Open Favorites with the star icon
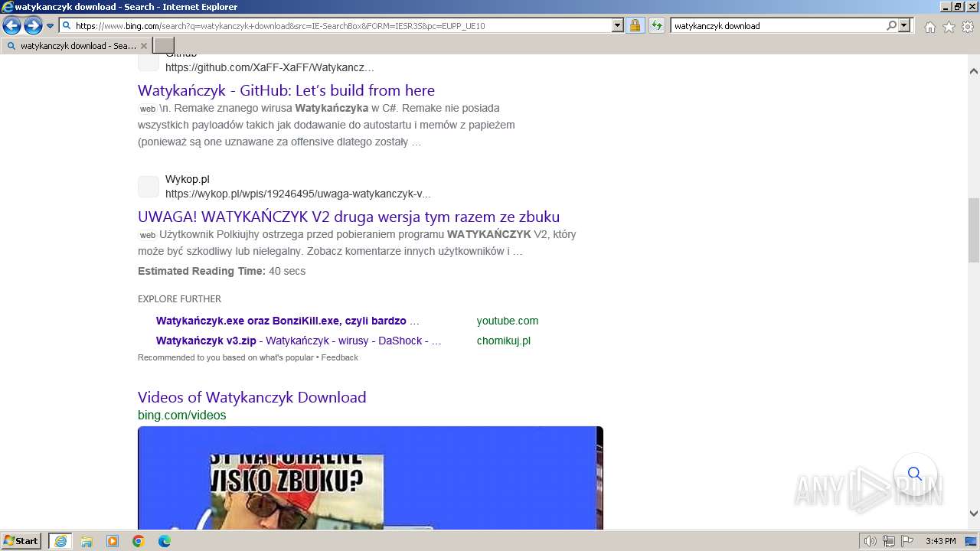 tap(949, 27)
